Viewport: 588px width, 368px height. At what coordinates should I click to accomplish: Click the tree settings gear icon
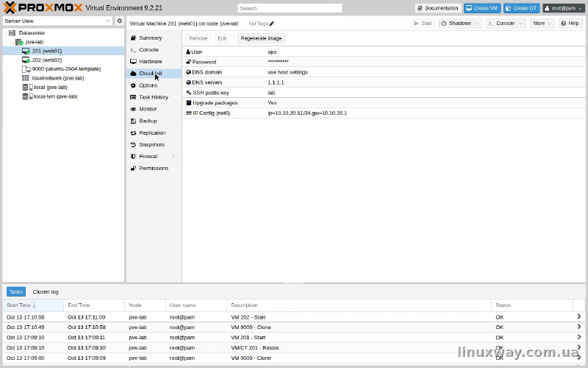120,21
